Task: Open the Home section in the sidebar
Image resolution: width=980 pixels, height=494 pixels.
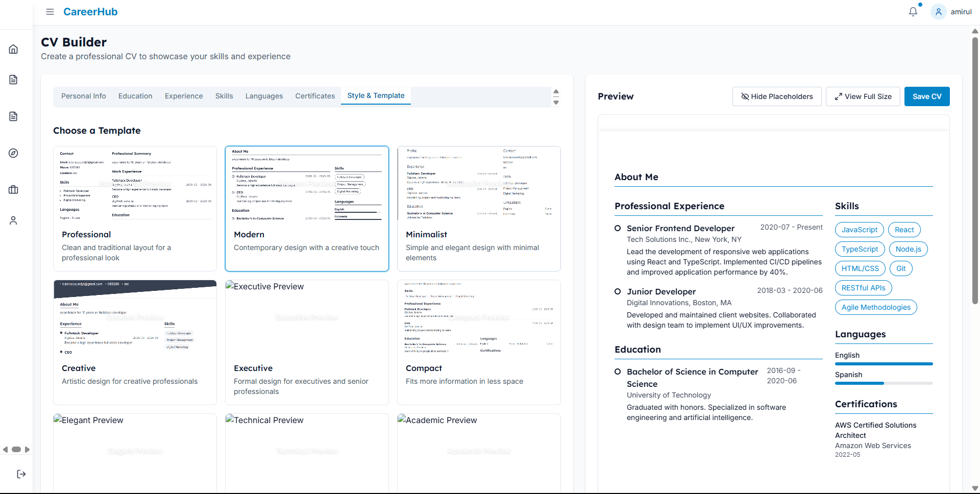Action: 13,49
